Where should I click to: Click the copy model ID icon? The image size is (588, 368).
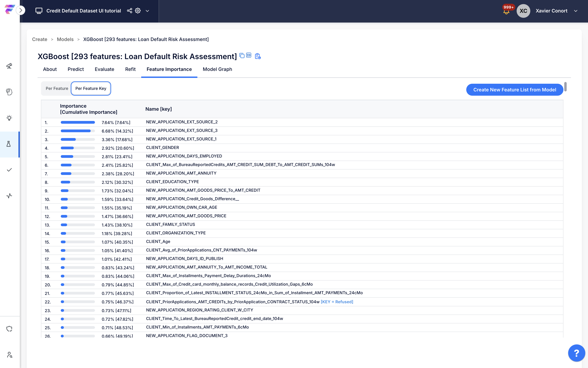[249, 55]
